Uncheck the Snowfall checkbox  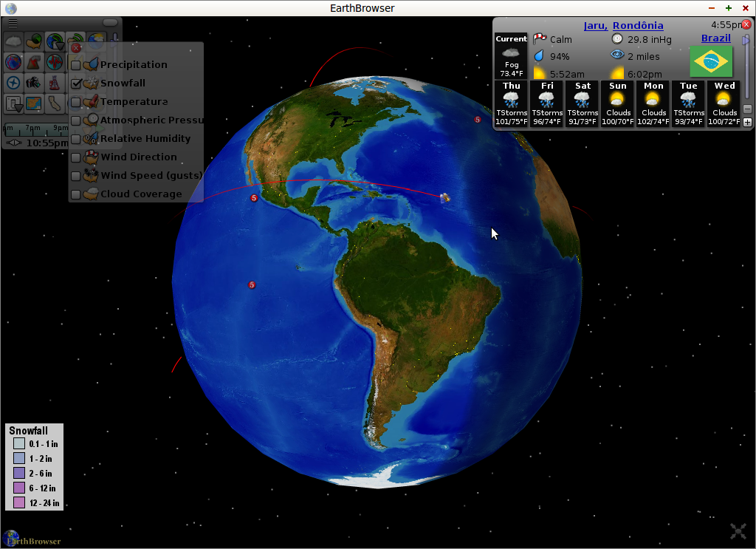(76, 83)
